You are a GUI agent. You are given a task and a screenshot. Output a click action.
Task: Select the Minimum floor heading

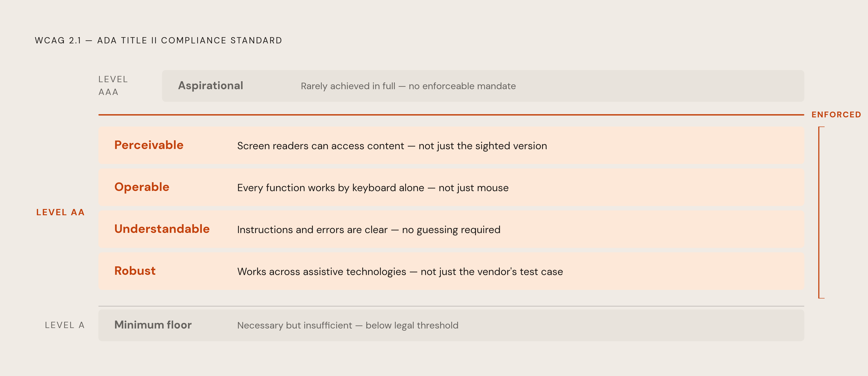coord(153,325)
